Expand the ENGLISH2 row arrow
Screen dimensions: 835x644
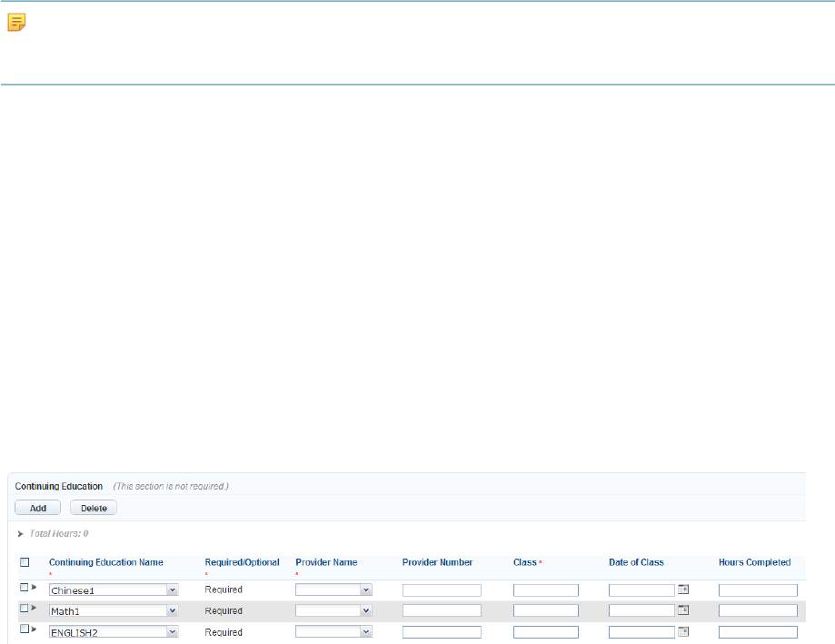pos(35,629)
